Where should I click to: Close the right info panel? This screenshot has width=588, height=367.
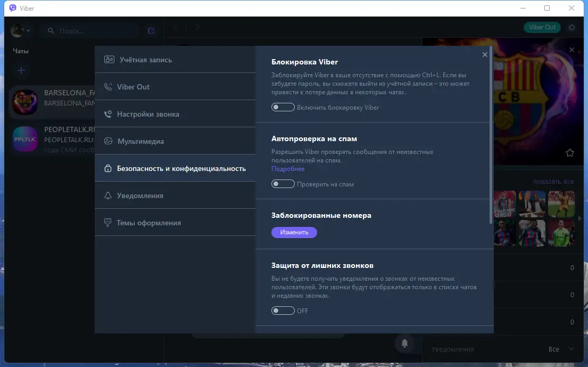click(x=572, y=50)
